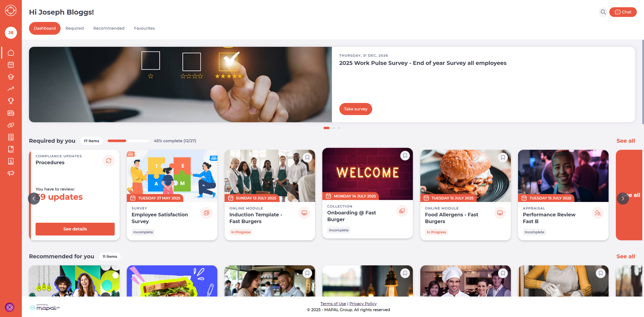This screenshot has width=644, height=317.
Task: Show previous required items with left arrow
Action: pyautogui.click(x=34, y=199)
